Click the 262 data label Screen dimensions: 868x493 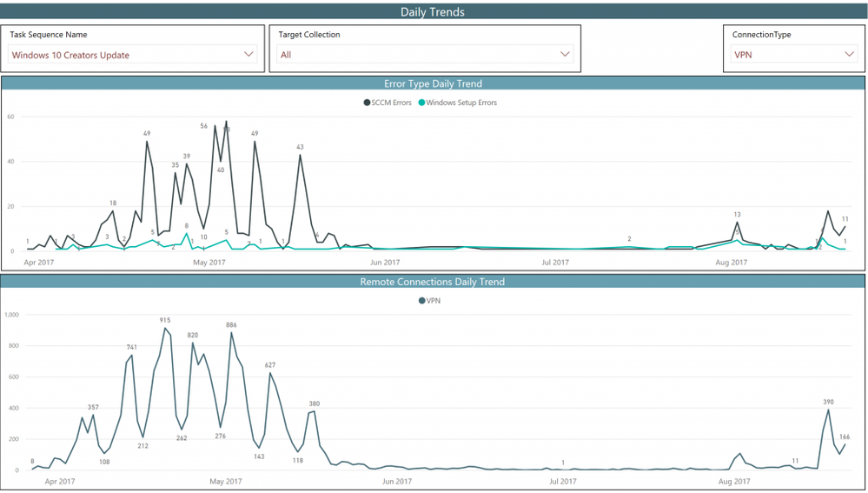pyautogui.click(x=182, y=438)
